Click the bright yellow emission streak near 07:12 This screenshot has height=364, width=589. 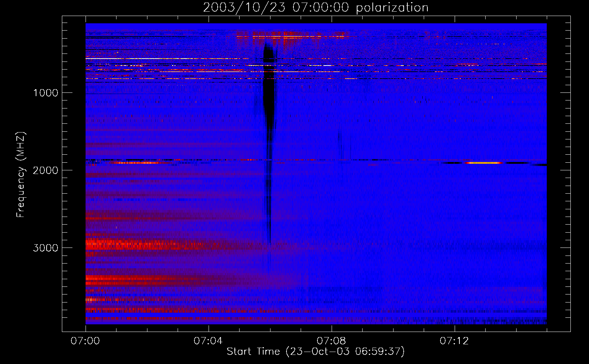tap(483, 163)
